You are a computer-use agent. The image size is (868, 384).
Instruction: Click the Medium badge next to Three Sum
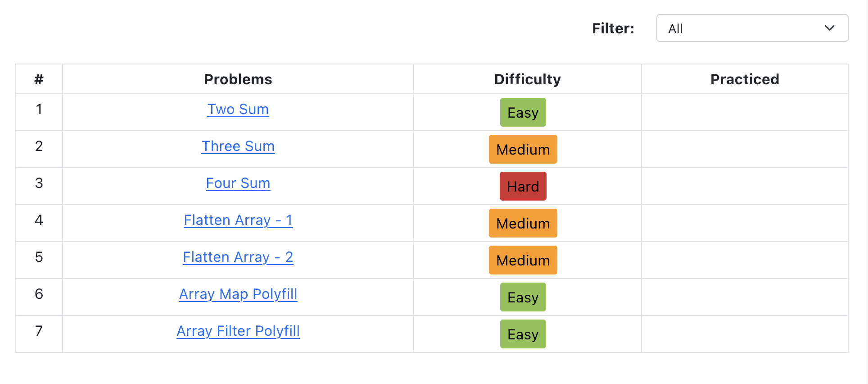[x=523, y=149]
